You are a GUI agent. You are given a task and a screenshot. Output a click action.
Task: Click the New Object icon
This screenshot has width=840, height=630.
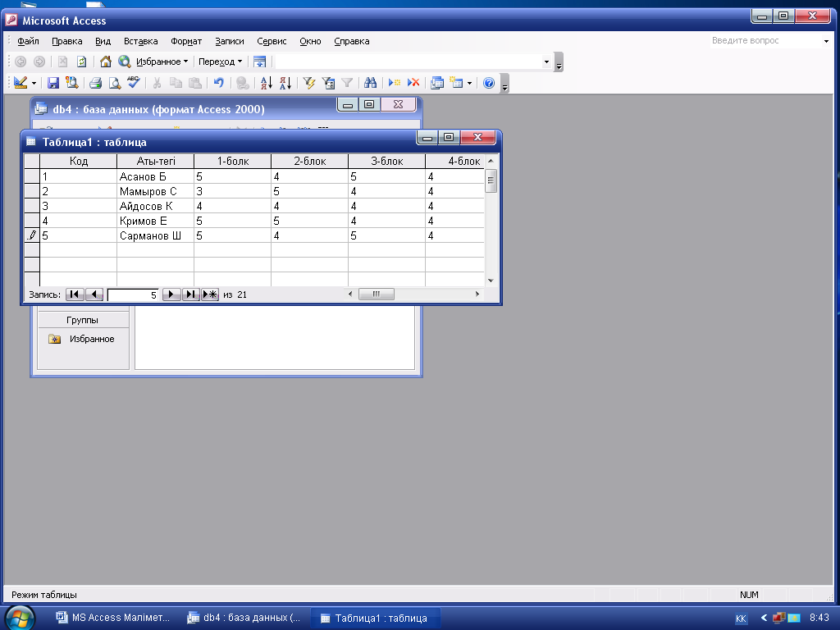tap(456, 83)
